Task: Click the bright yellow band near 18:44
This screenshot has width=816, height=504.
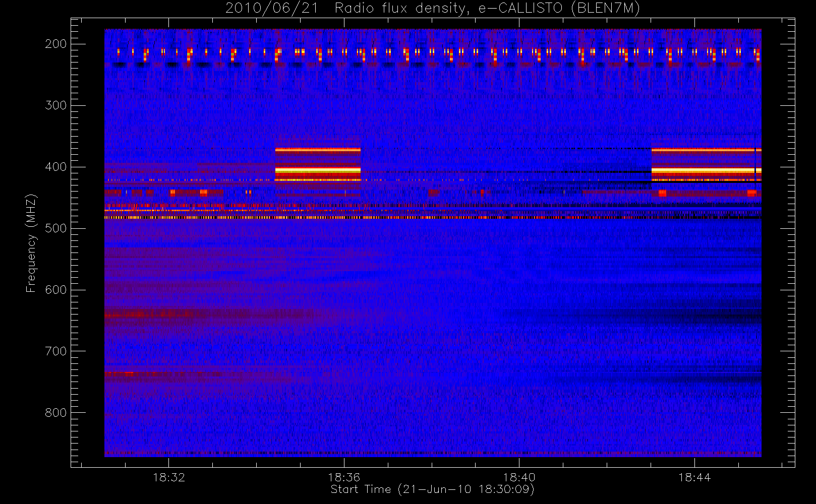Action: 706,171
